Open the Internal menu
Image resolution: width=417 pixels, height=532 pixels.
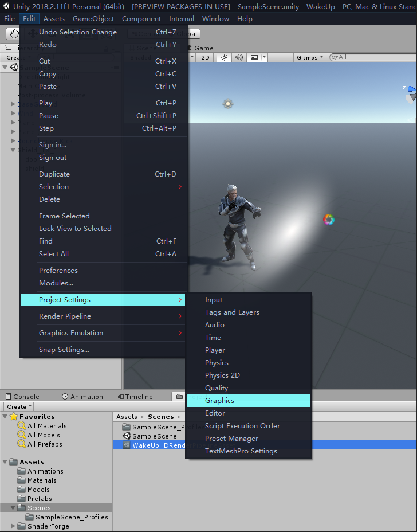[x=182, y=19]
